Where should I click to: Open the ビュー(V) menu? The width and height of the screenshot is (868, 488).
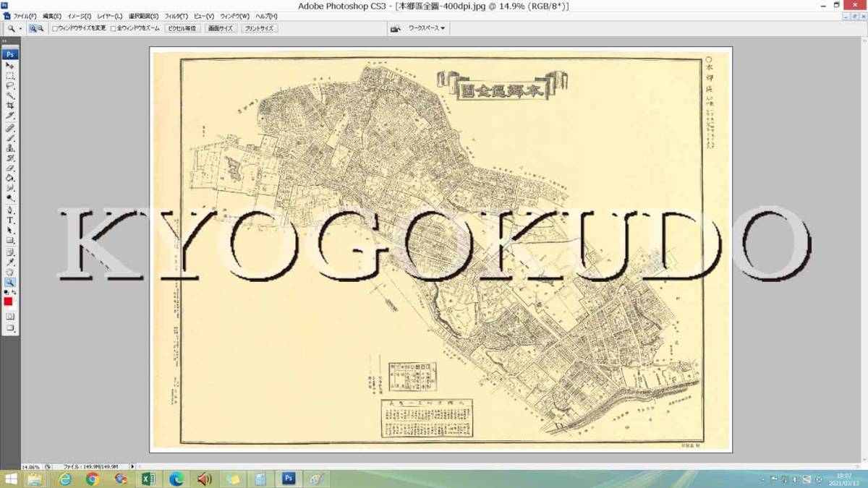(204, 16)
